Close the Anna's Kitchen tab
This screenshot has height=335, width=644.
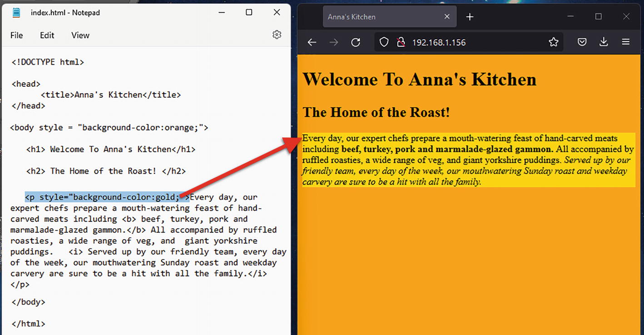pos(447,17)
